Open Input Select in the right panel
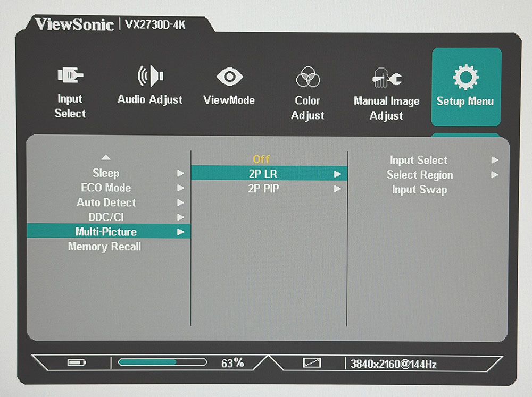This screenshot has height=397, width=532. (419, 160)
